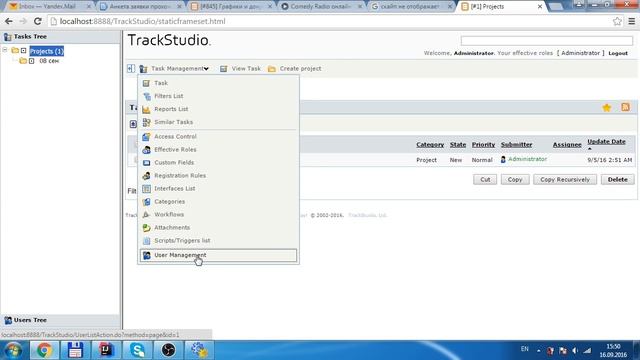Sort the table by Category column
This screenshot has height=360, width=640.
[430, 144]
